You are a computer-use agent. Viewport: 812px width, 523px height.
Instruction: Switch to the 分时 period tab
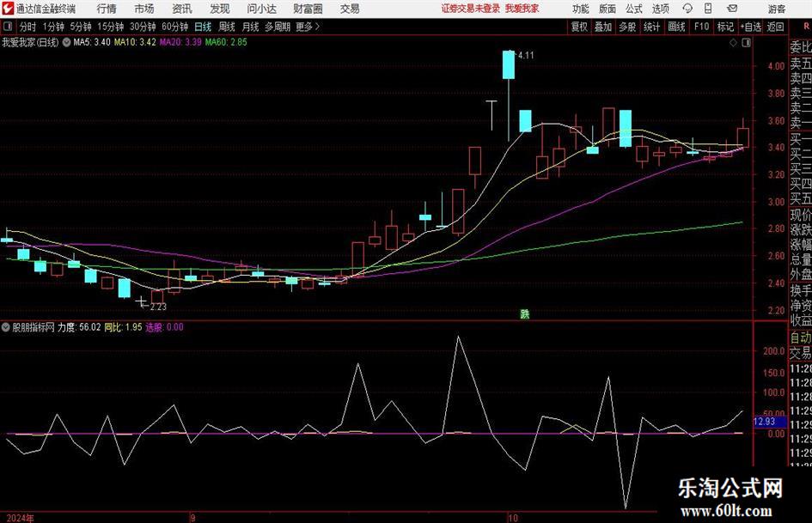[28, 27]
